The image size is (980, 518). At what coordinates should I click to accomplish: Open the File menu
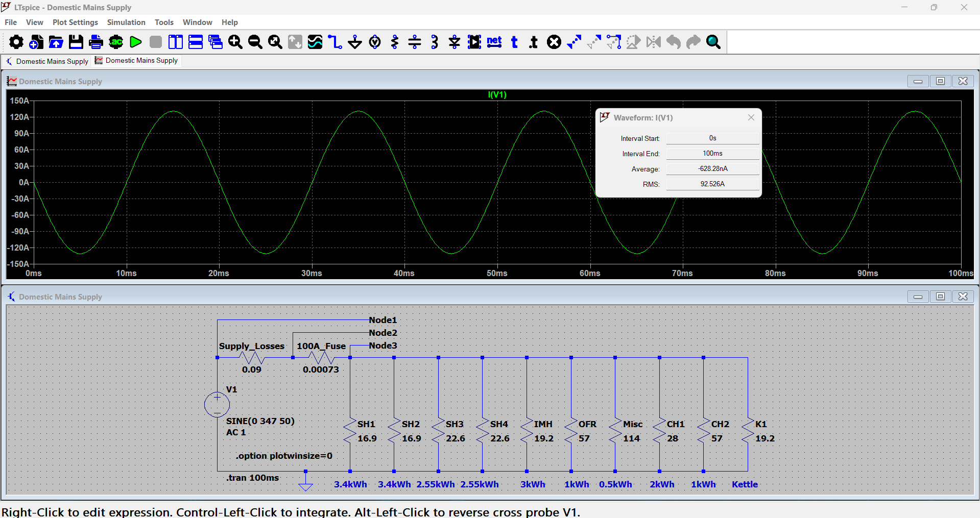pyautogui.click(x=11, y=22)
